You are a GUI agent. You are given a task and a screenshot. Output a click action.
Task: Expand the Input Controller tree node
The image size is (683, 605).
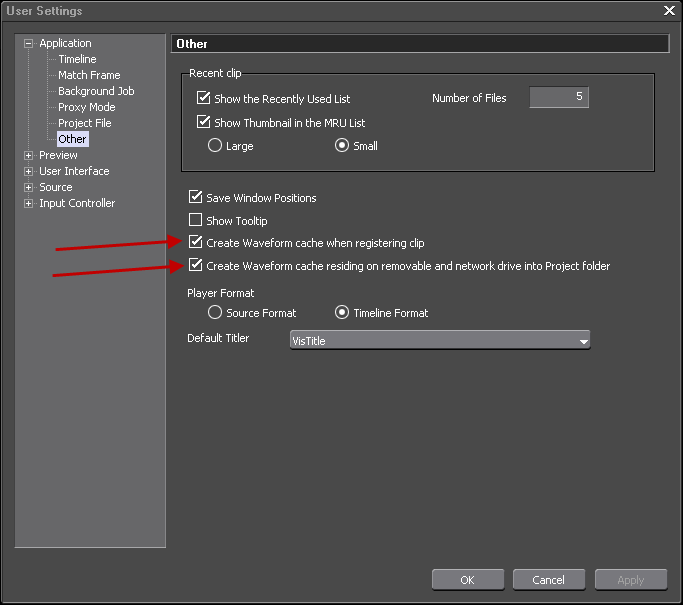(x=29, y=204)
